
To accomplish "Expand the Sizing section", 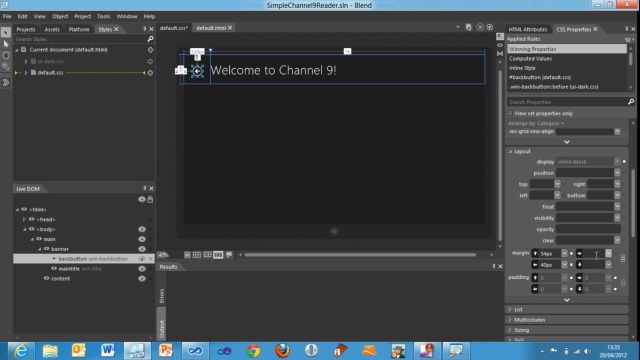I will pos(510,330).
